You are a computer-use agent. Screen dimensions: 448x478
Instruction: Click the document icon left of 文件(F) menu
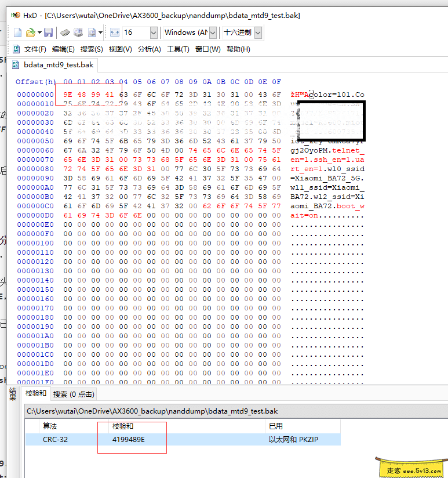click(16, 49)
